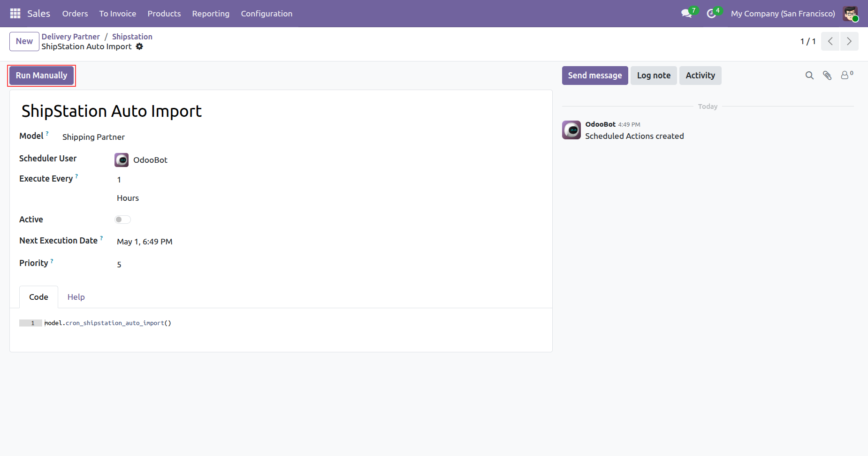Screen dimensions: 868x456
Task: Click the Send message button
Action: [595, 76]
